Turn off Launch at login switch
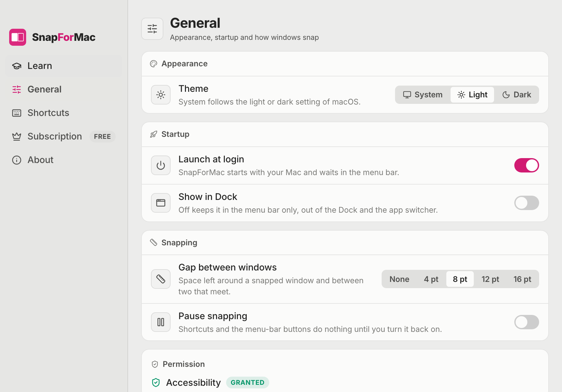This screenshot has width=562, height=392. 527,165
